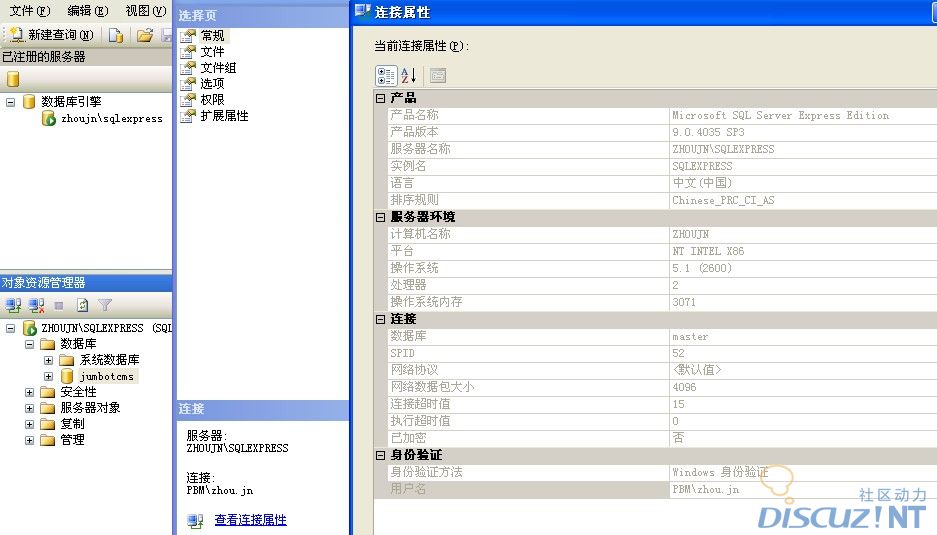The width and height of the screenshot is (937, 535).
Task: Open the 视图(V) menu
Action: tap(145, 11)
